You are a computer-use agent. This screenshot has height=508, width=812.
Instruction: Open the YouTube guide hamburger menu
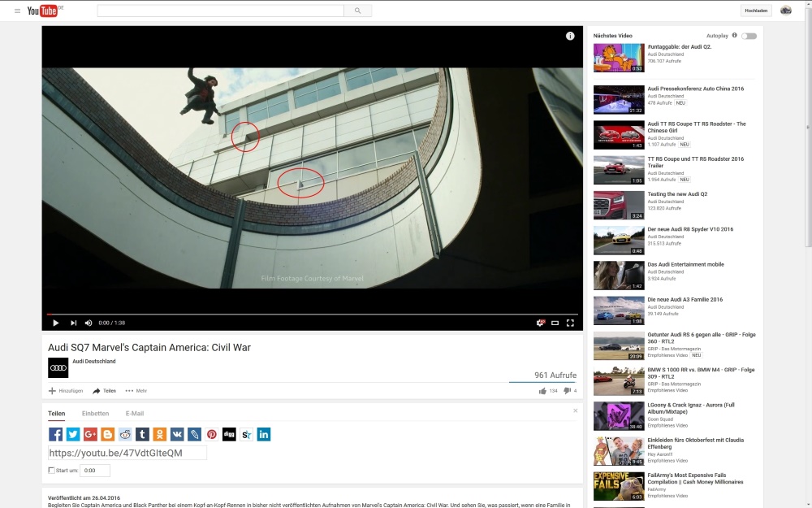[x=17, y=11]
